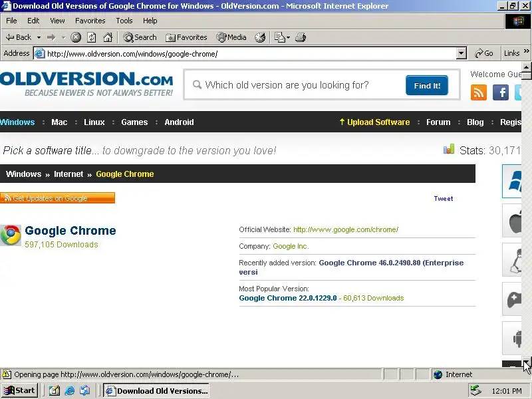Screen dimensions: 532x399
Task: Open Google Chrome 22.0.1229.0 popular version link
Action: [288, 298]
